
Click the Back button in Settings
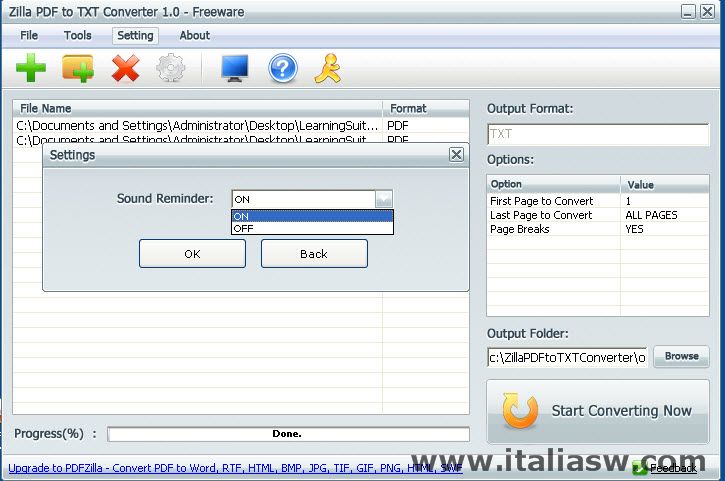314,253
